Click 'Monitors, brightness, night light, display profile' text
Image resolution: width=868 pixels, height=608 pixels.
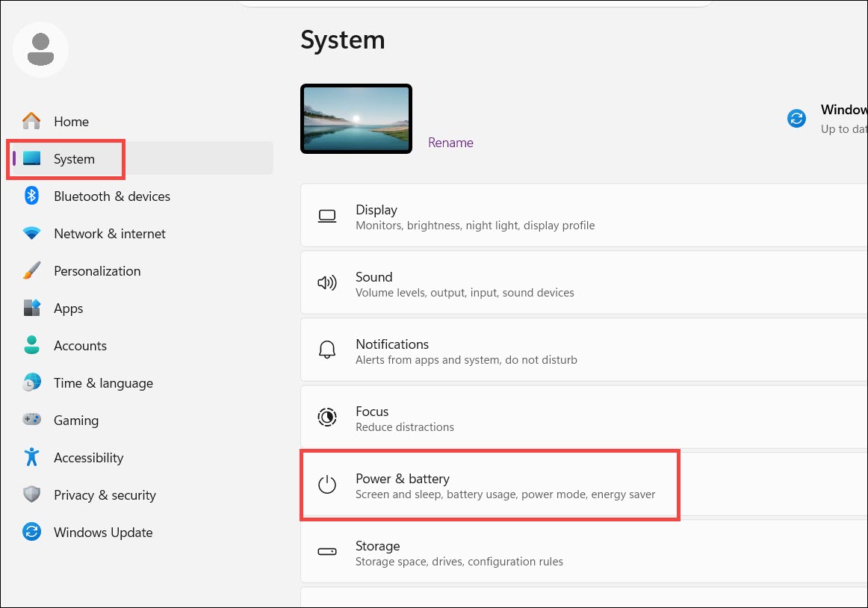[475, 226]
